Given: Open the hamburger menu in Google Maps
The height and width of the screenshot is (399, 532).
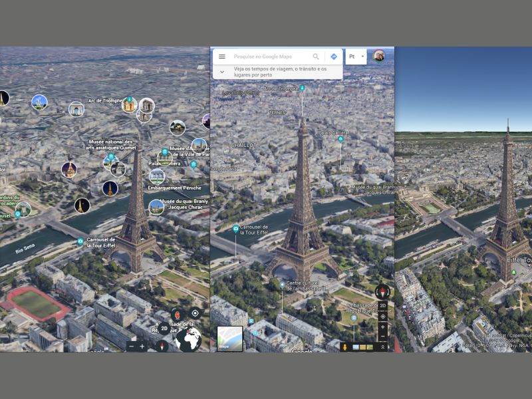Looking at the screenshot, I should [222, 57].
